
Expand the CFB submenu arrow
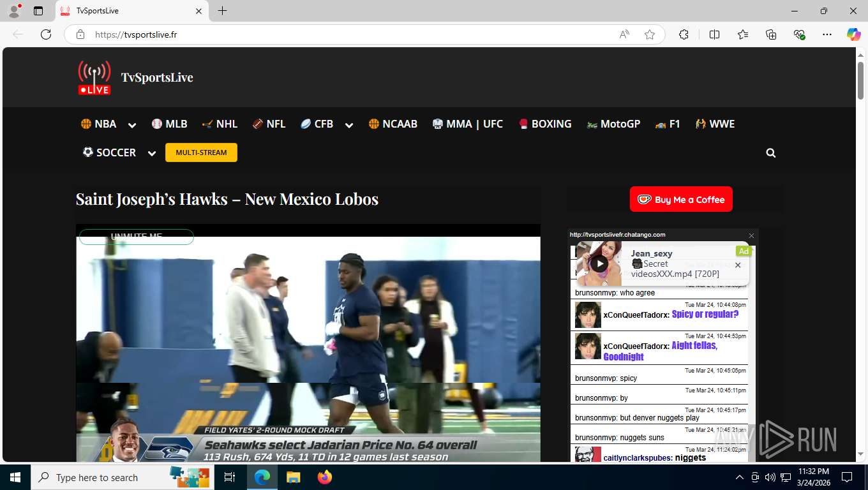348,125
